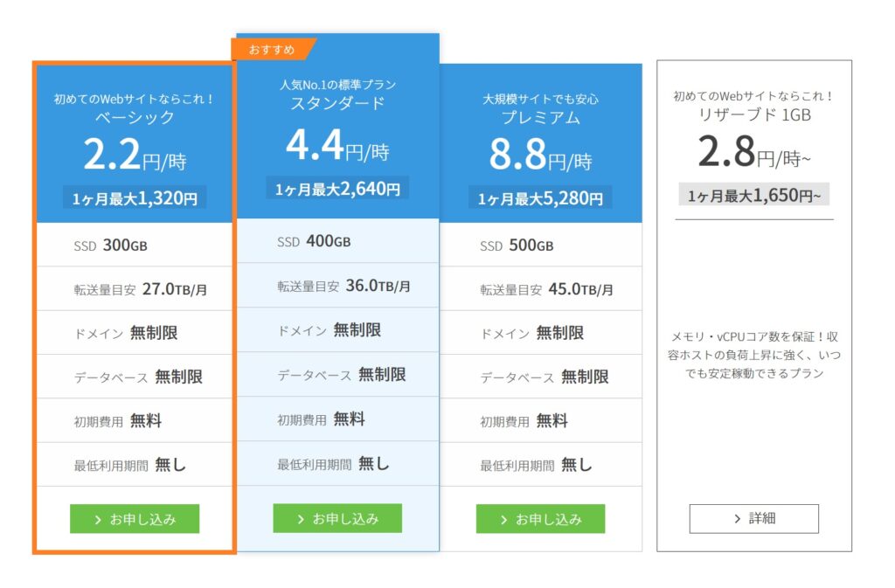Click ドメイン 無制限 in スタンダード column

(x=337, y=329)
